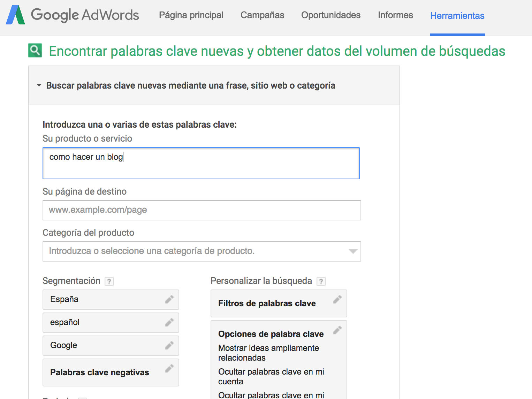Edit Google network with pencil icon
The height and width of the screenshot is (399, 532).
click(169, 345)
